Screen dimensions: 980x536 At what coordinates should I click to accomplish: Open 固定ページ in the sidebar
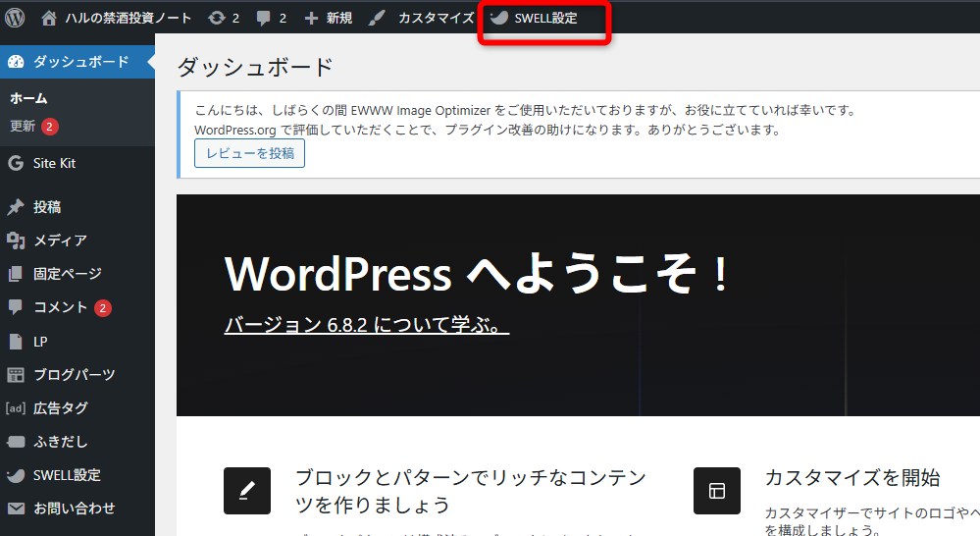pyautogui.click(x=67, y=274)
